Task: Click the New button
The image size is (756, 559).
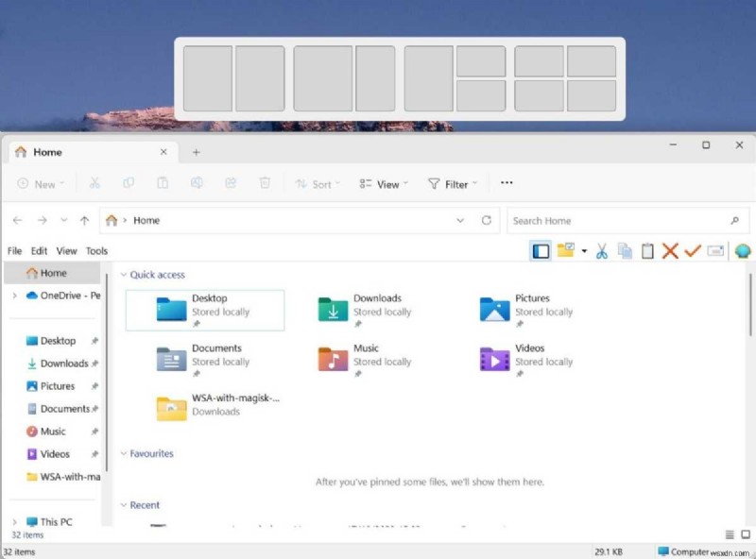Action: tap(40, 184)
